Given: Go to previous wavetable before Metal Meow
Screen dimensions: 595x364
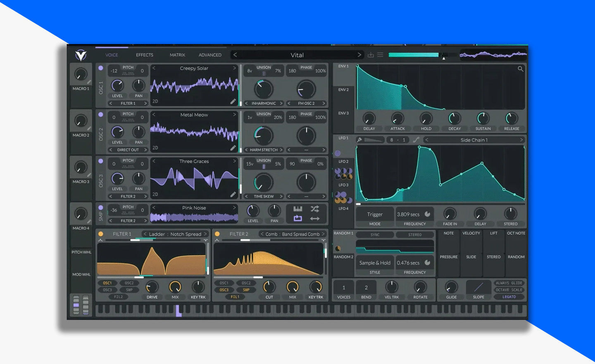Looking at the screenshot, I should tap(154, 115).
